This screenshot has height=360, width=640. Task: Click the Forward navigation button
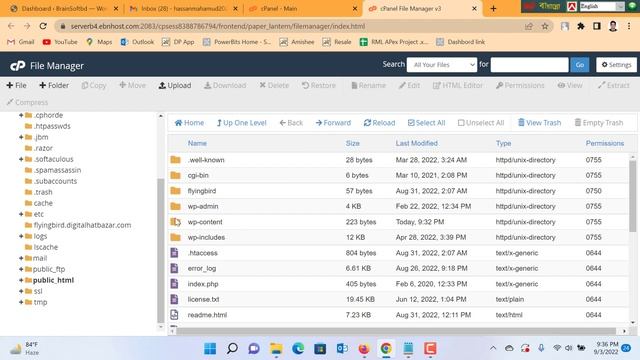(x=333, y=123)
